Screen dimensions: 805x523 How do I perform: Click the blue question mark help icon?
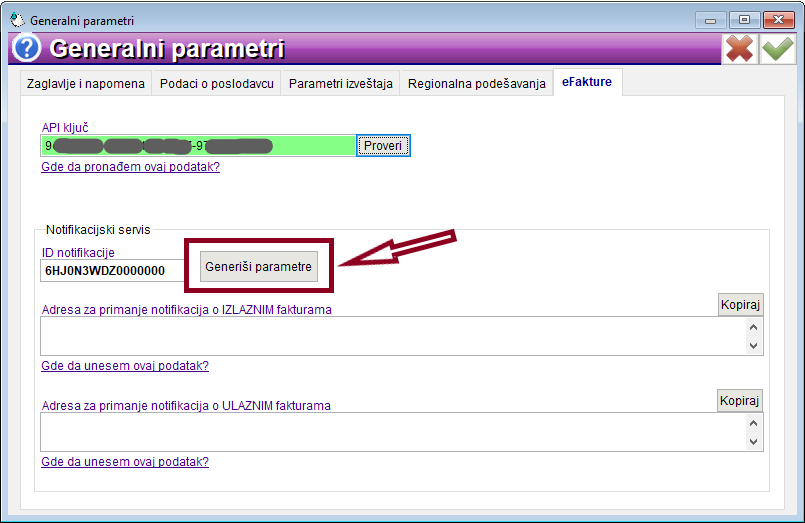coord(27,49)
